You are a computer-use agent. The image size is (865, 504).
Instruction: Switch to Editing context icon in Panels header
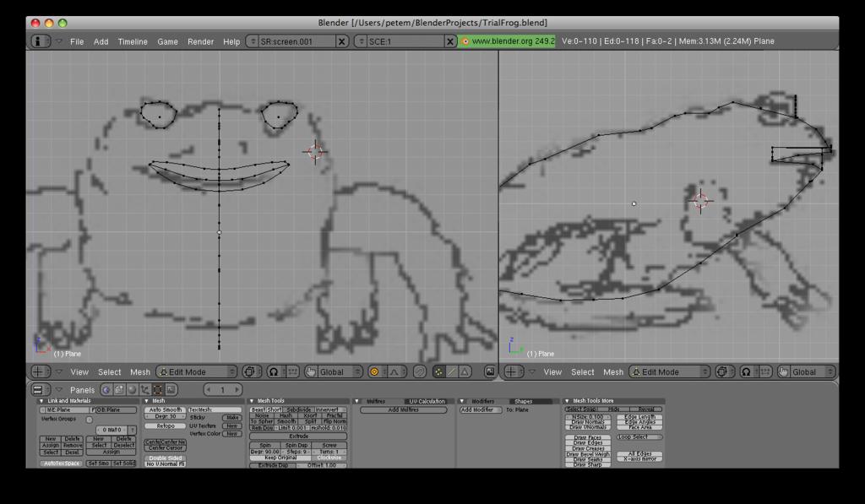(158, 389)
